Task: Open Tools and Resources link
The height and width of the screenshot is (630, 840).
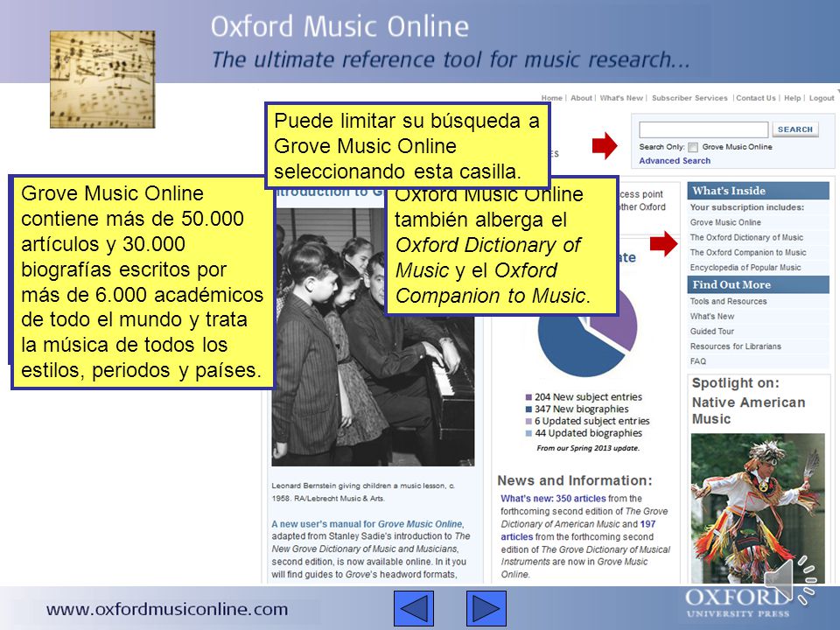Action: click(728, 302)
